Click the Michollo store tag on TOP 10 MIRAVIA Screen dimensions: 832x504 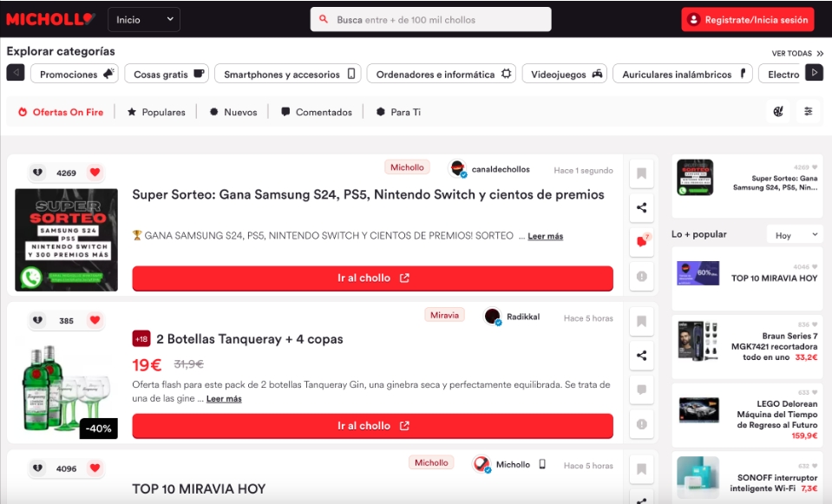pyautogui.click(x=431, y=462)
